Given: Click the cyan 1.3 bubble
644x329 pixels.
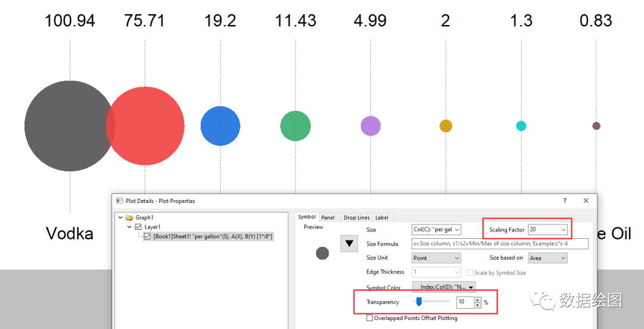Looking at the screenshot, I should pyautogui.click(x=521, y=126).
